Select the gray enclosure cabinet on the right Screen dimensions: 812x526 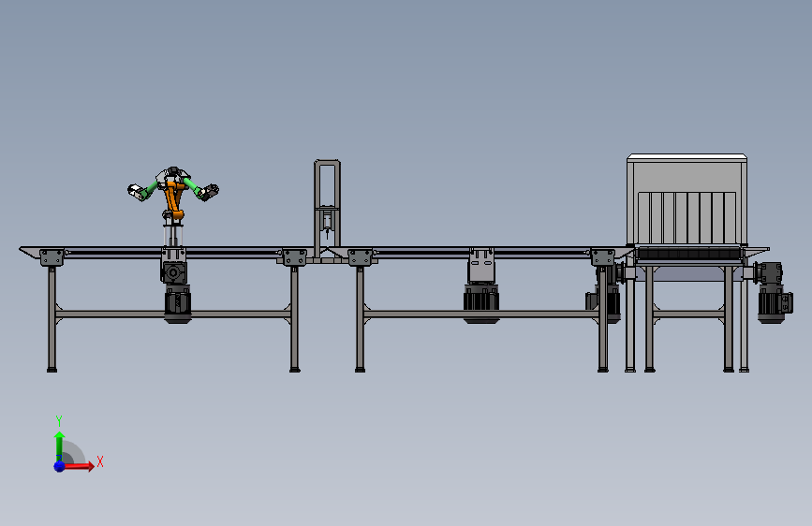tap(687, 199)
